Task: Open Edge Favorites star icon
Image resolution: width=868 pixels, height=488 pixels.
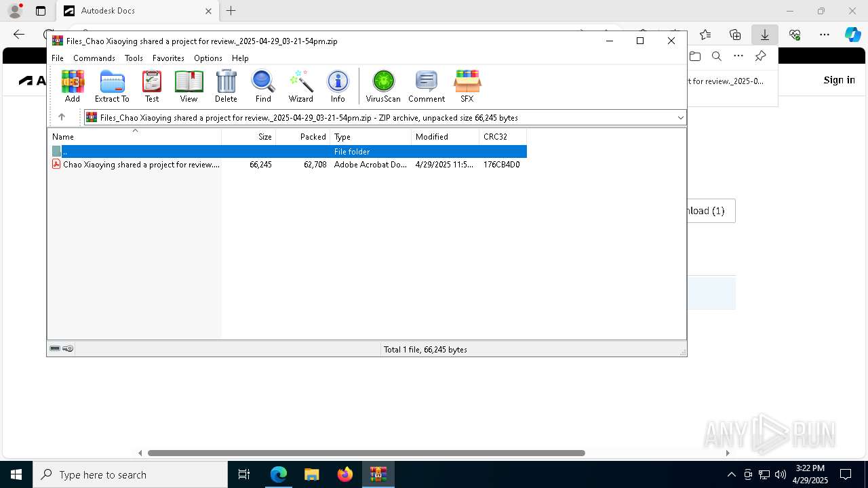Action: [x=705, y=35]
